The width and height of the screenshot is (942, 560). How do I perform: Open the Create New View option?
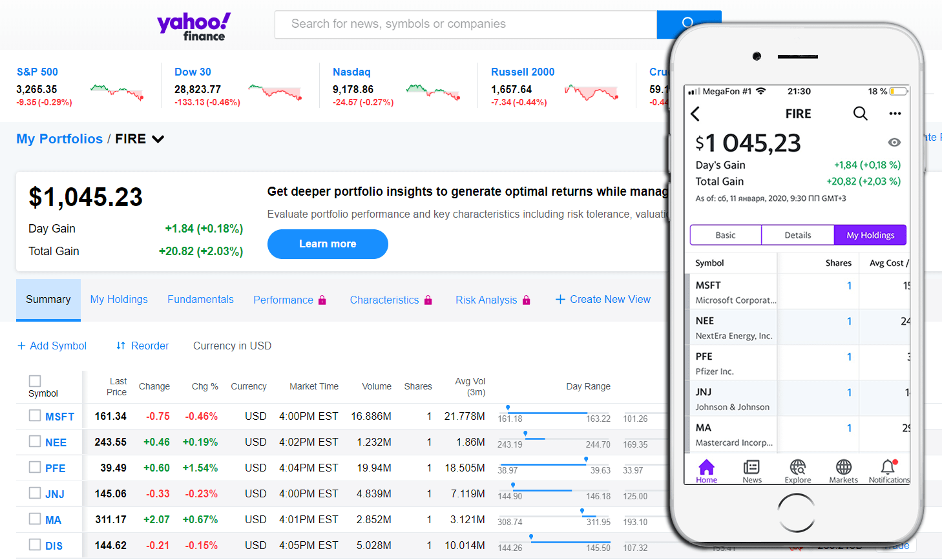[x=603, y=300]
